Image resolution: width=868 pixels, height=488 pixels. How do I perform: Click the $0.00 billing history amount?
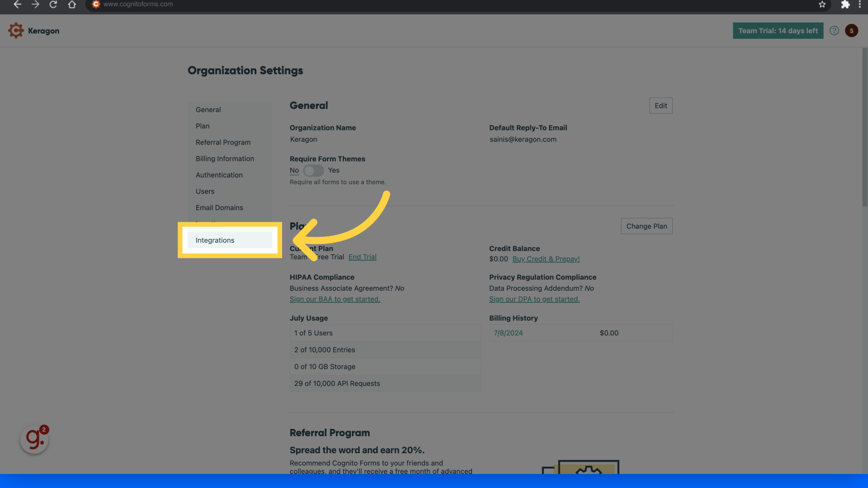pyautogui.click(x=609, y=333)
